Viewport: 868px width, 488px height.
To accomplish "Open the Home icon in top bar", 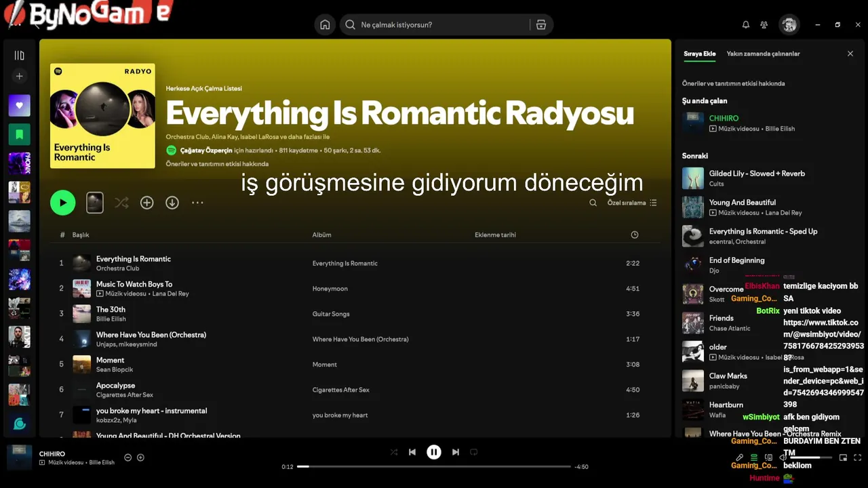I will point(325,25).
